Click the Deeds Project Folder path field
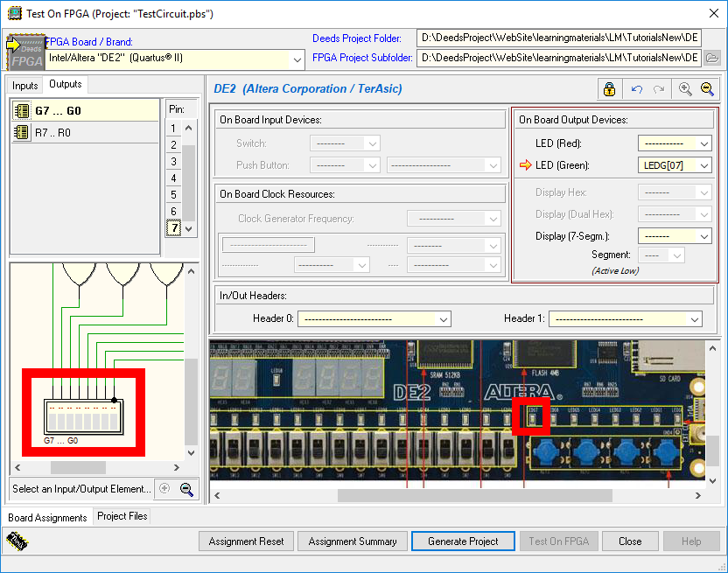Image resolution: width=728 pixels, height=573 pixels. 558,38
